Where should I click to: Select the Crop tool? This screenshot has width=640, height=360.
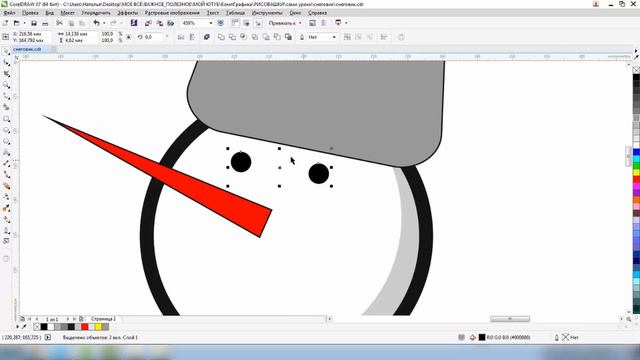click(x=6, y=74)
